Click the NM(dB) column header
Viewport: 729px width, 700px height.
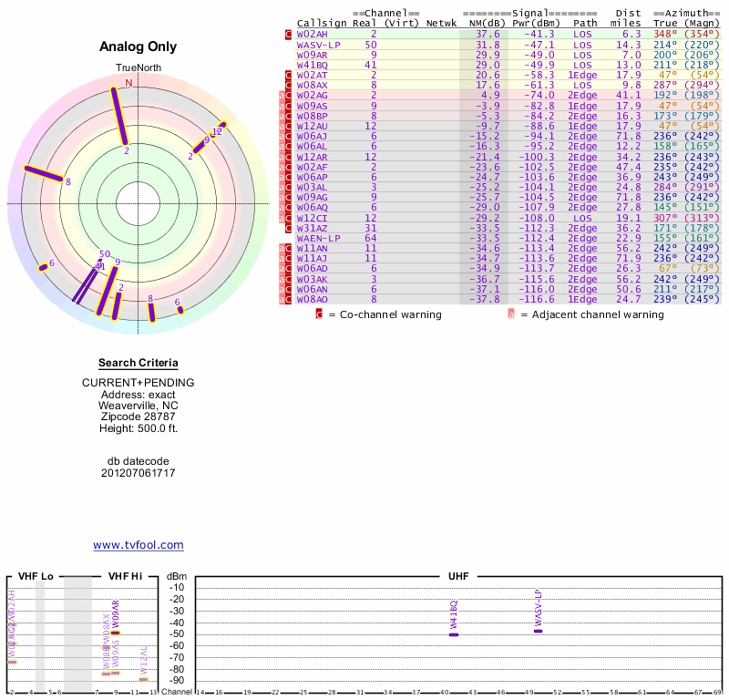click(487, 23)
